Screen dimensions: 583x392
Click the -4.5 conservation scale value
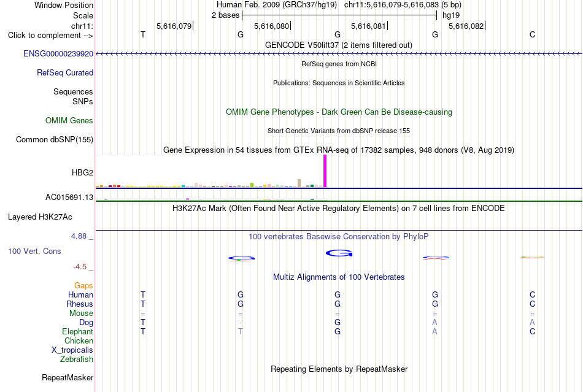tap(80, 266)
